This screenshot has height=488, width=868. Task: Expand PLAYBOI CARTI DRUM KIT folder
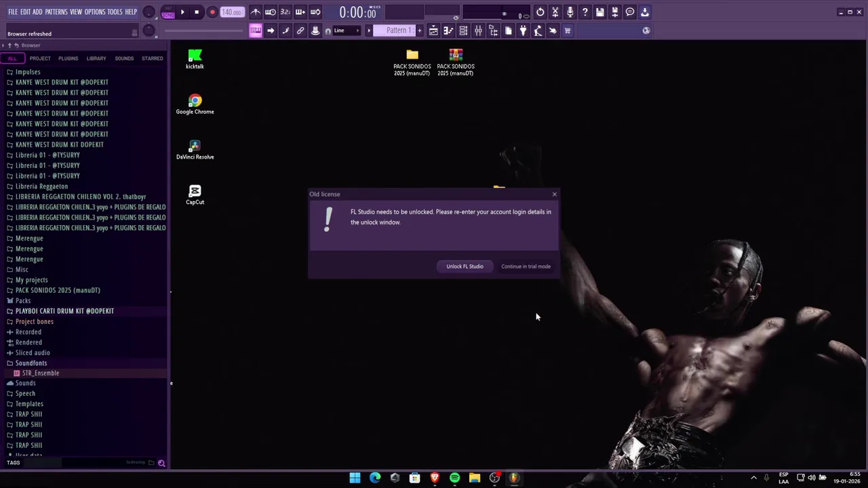tap(64, 311)
